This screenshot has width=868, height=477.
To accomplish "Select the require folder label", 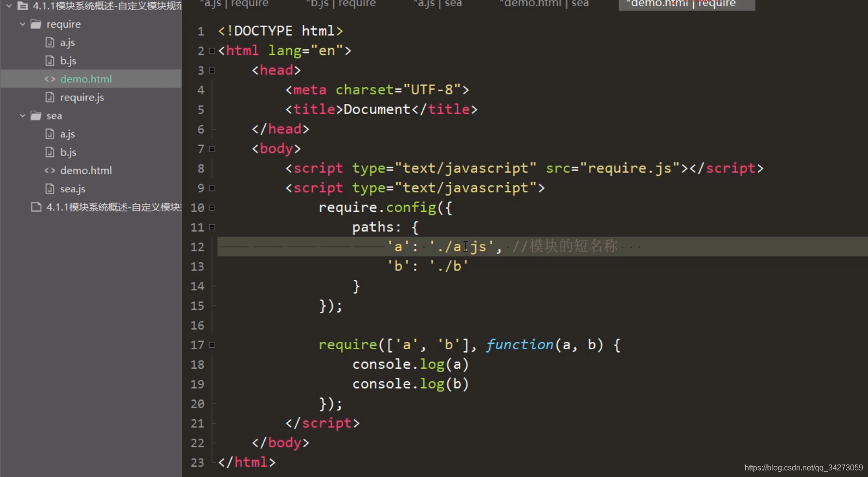I will [64, 24].
